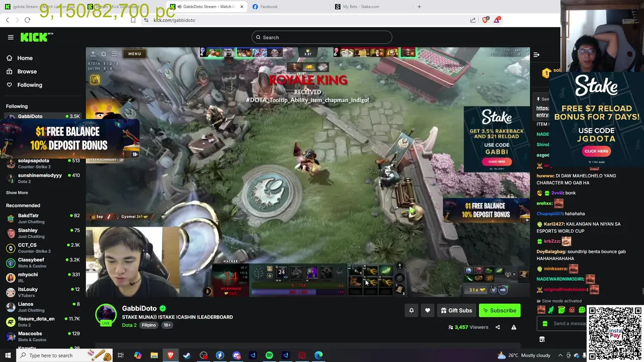Switch to the My Bets - Stake.com tab
644x362 pixels.
(x=361, y=7)
